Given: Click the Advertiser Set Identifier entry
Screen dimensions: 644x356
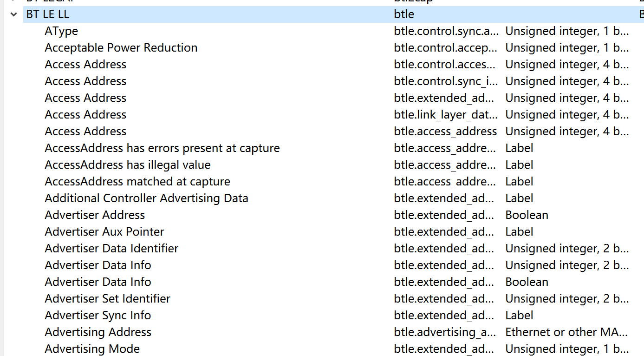Looking at the screenshot, I should tap(107, 298).
